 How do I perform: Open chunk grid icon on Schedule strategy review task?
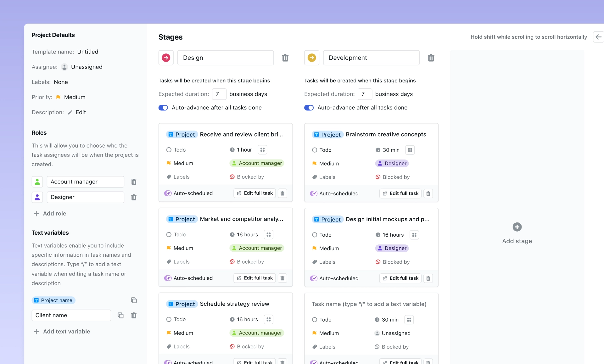tap(268, 319)
